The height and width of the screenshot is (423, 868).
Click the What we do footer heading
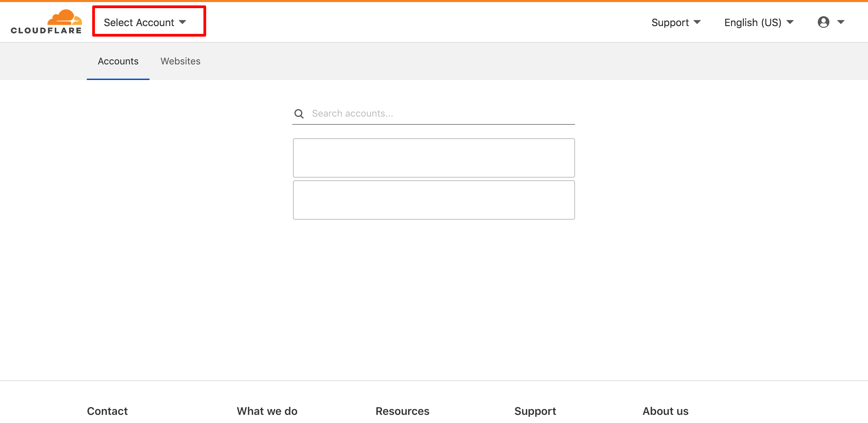pos(267,411)
